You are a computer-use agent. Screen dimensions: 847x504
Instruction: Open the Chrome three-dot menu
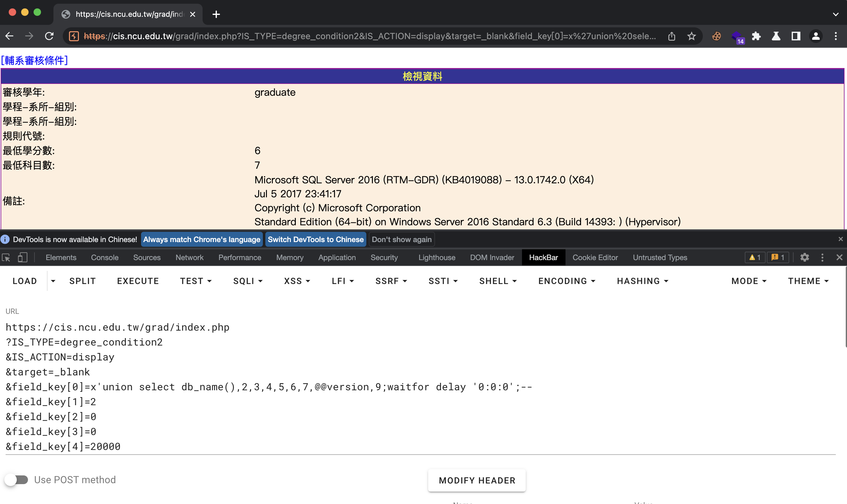(x=836, y=36)
